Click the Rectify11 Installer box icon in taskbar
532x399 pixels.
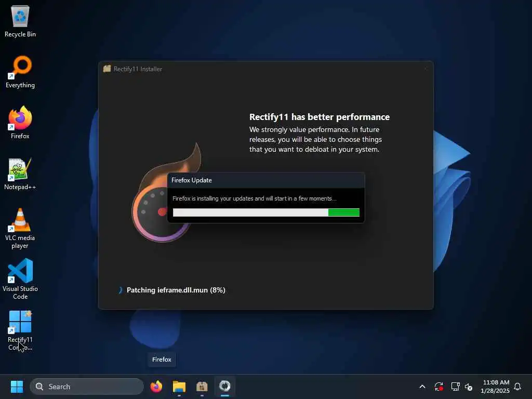[x=202, y=387]
